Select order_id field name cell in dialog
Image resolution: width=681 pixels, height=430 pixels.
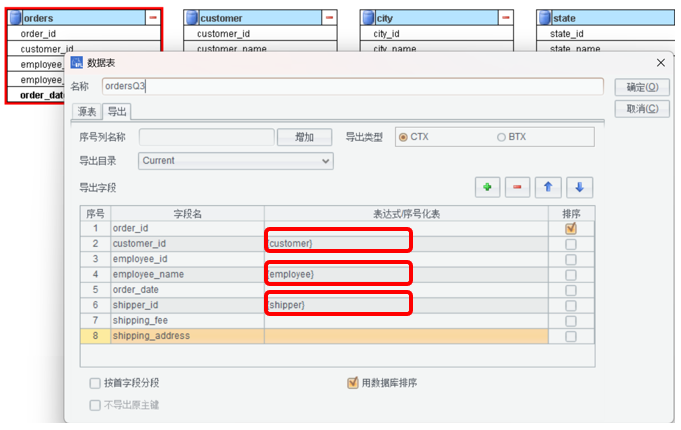187,228
